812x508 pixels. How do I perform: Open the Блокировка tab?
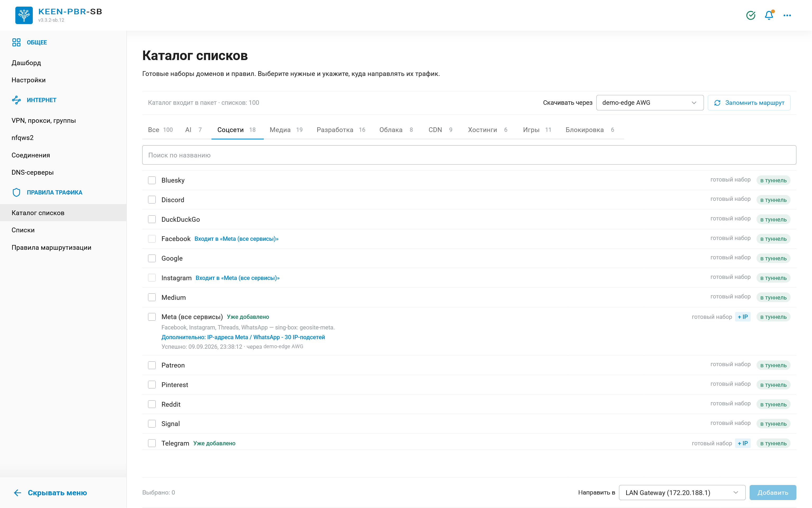click(590, 130)
